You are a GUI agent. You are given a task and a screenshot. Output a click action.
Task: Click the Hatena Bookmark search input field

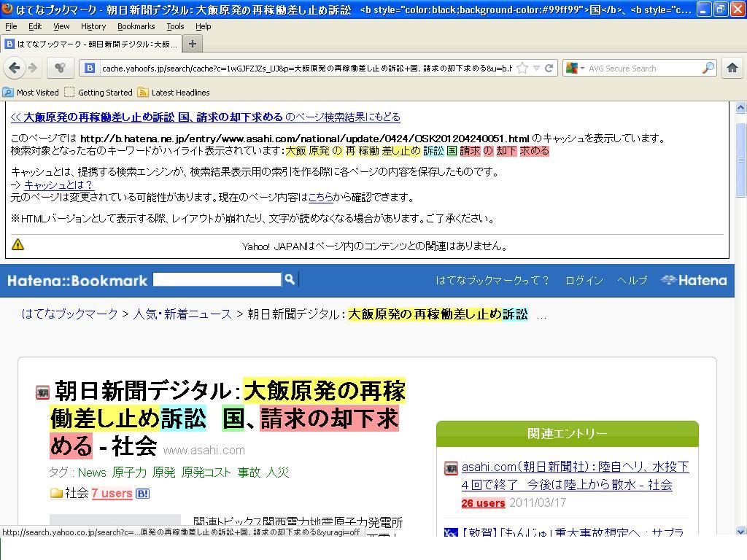click(217, 279)
